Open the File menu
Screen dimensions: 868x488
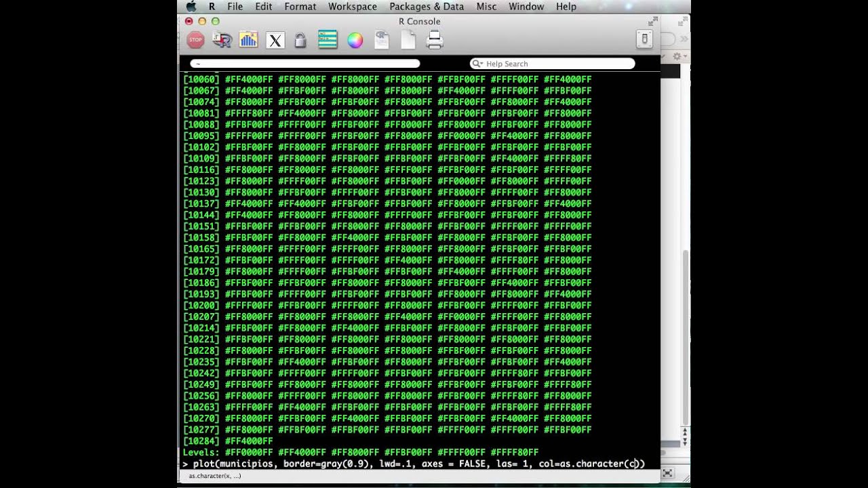[235, 6]
